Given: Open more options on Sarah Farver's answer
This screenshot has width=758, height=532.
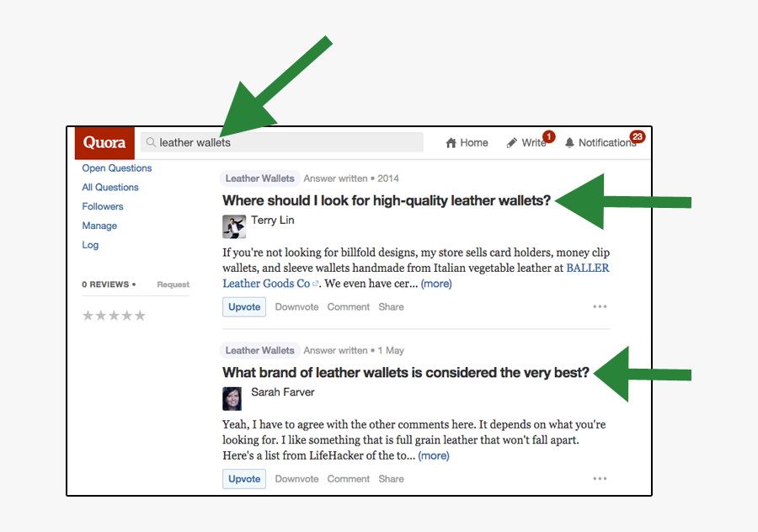Looking at the screenshot, I should coord(600,479).
